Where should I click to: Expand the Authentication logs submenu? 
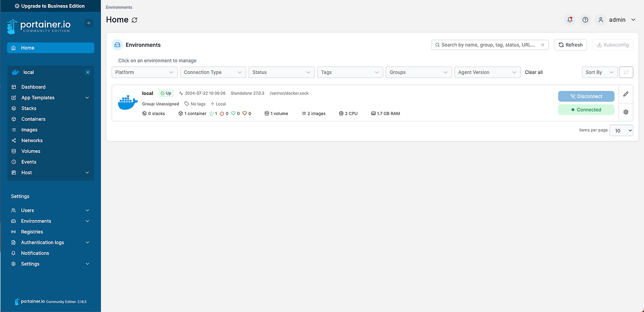point(87,243)
